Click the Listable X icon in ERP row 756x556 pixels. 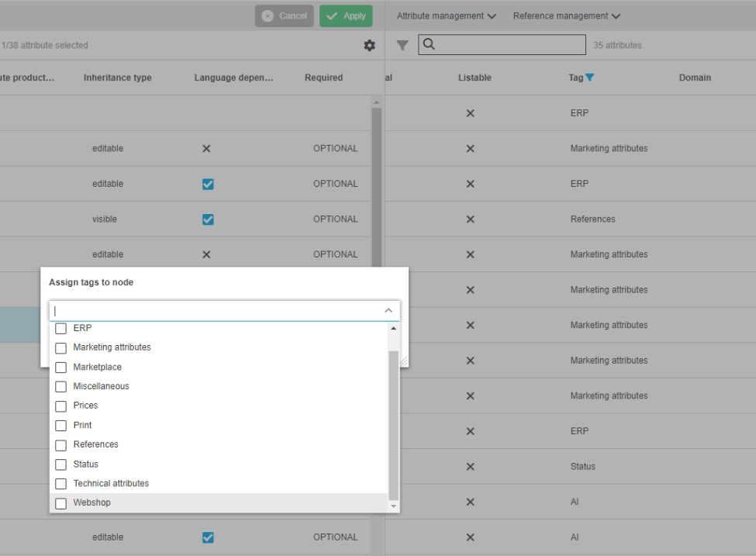pos(470,113)
